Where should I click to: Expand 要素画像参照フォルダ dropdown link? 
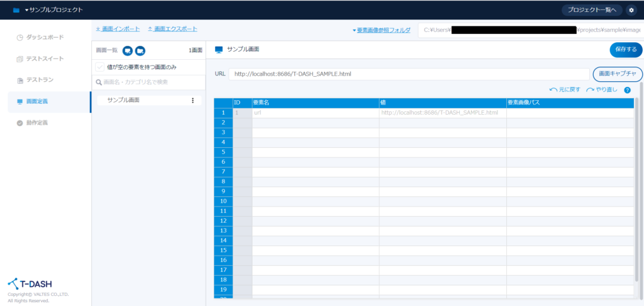[x=382, y=30]
